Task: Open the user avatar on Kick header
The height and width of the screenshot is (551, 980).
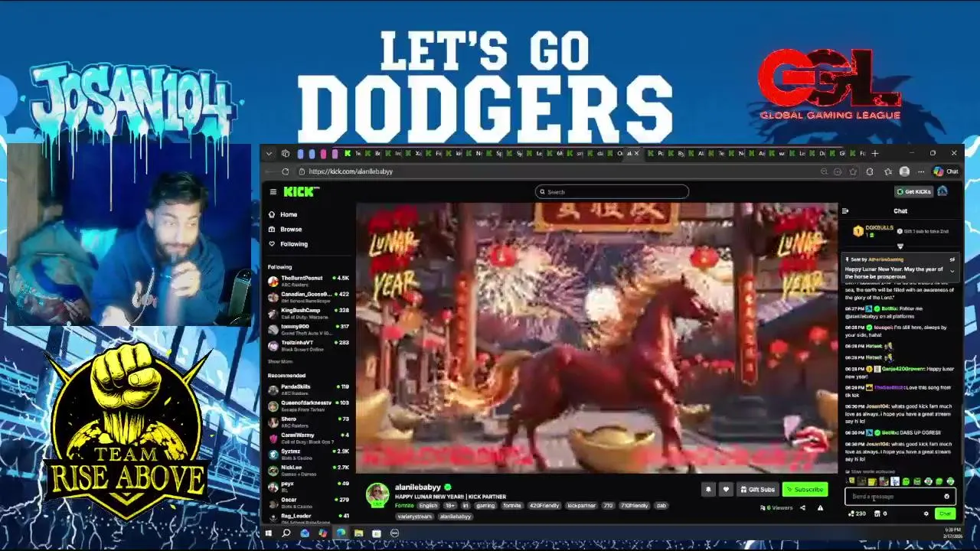Action: click(942, 191)
